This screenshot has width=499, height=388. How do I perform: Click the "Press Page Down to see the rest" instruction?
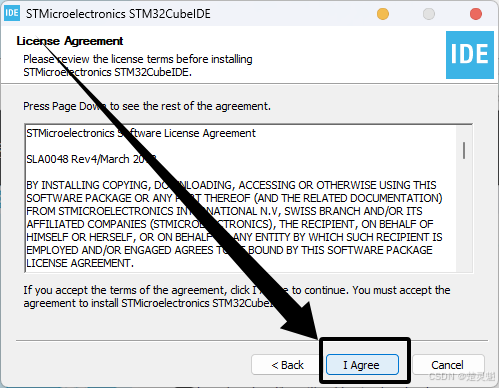(147, 106)
